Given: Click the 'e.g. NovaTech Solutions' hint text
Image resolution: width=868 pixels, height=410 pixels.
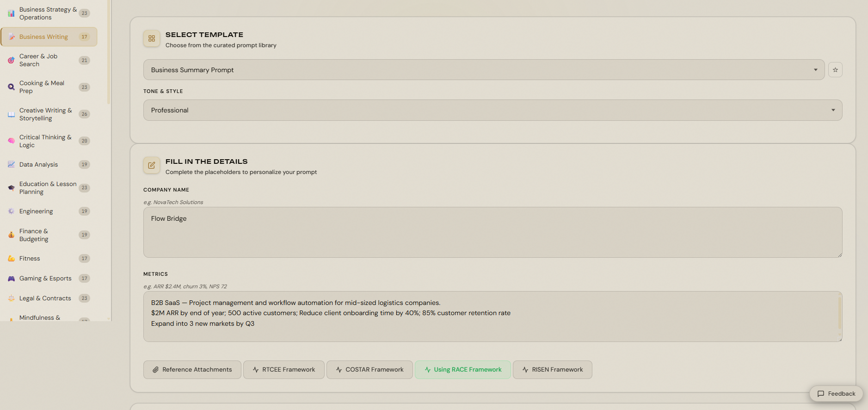Looking at the screenshot, I should 173,202.
